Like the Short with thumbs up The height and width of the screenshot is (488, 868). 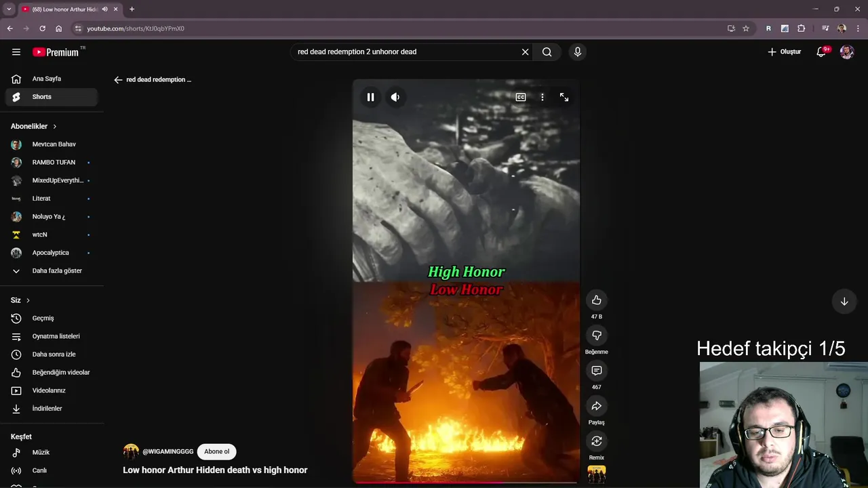point(597,300)
